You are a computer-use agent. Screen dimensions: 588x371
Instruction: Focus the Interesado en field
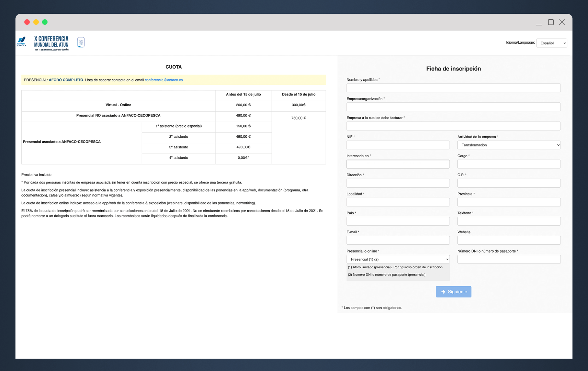pyautogui.click(x=398, y=164)
